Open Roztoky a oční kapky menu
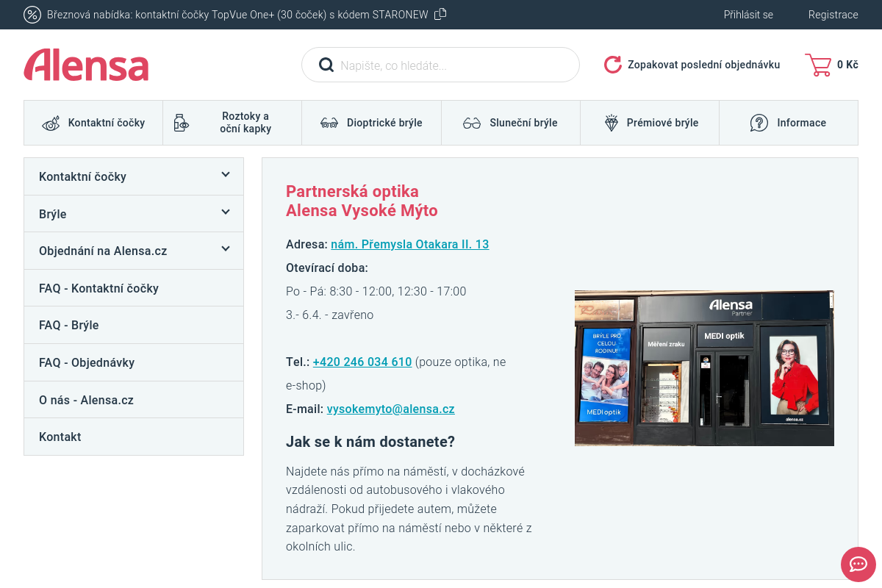 (232, 123)
